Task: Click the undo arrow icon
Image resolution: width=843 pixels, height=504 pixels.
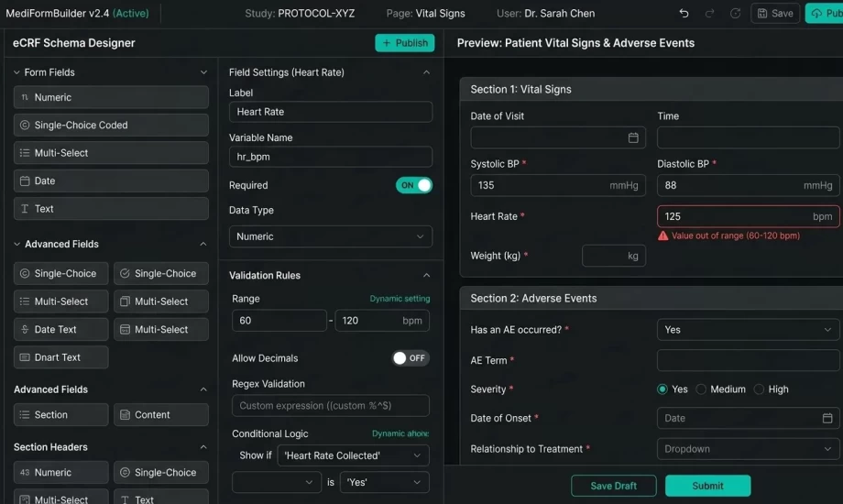Action: tap(684, 14)
